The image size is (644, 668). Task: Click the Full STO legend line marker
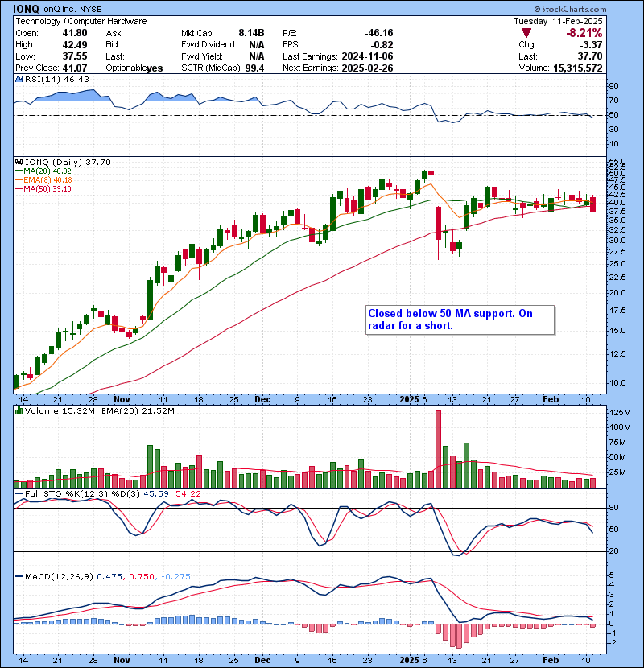19,494
